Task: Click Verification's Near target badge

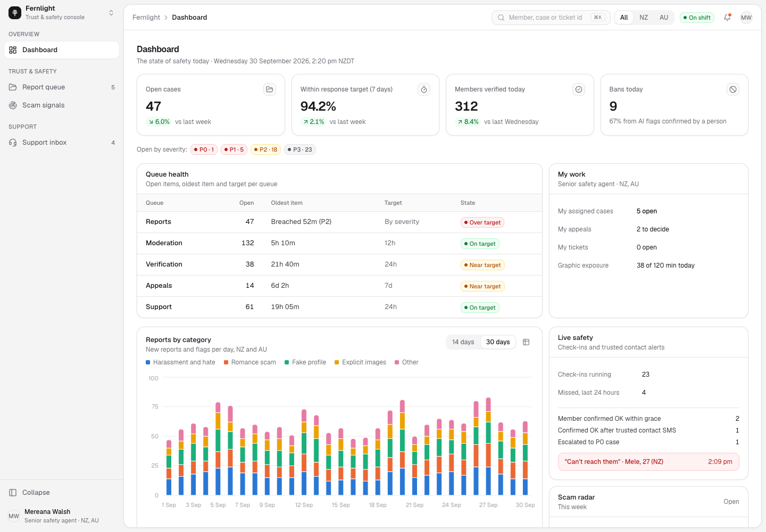Action: click(x=482, y=265)
